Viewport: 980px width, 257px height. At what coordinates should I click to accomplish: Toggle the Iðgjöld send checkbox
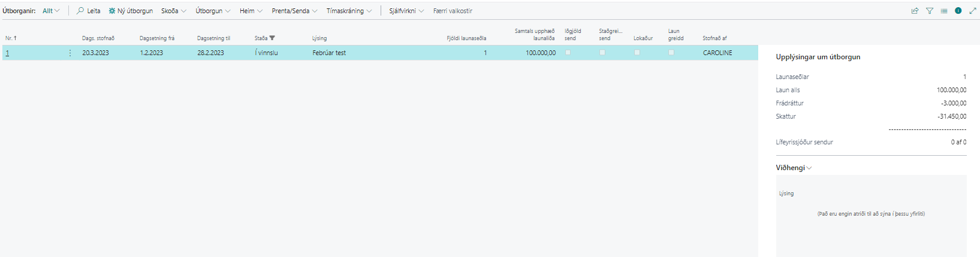[568, 53]
